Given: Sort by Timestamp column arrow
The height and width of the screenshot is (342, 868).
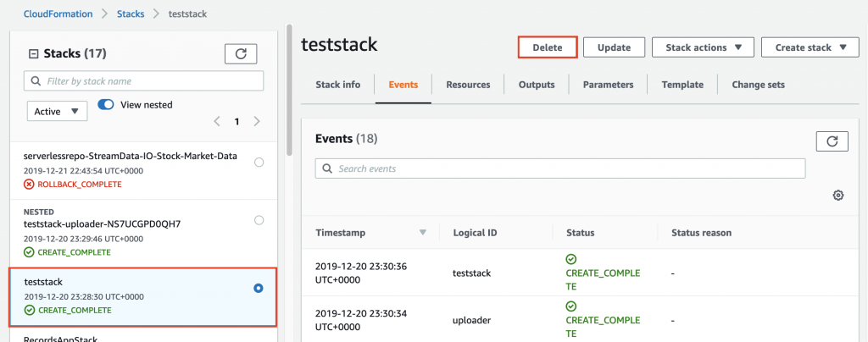Looking at the screenshot, I should (x=423, y=233).
